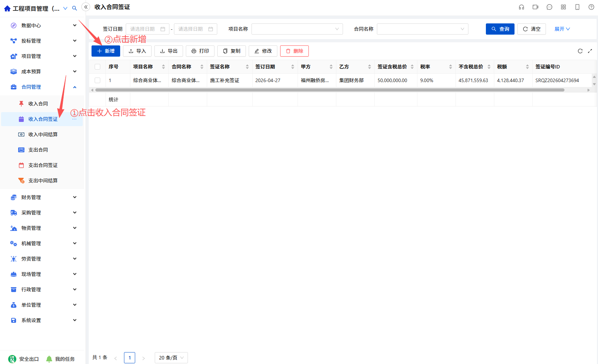Click the 收入合同 pin icon

pos(21,104)
